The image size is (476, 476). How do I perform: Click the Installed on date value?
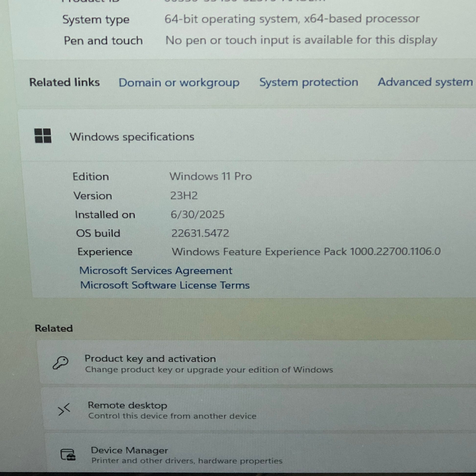[x=198, y=214]
